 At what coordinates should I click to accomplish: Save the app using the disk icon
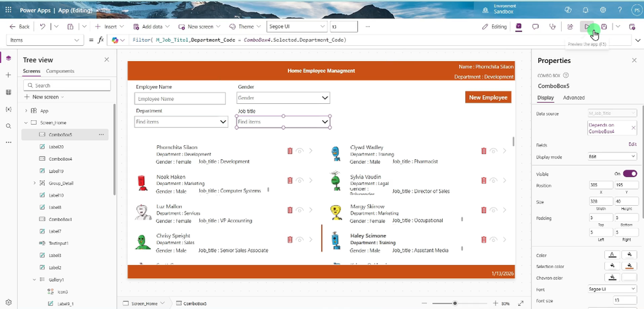point(604,26)
